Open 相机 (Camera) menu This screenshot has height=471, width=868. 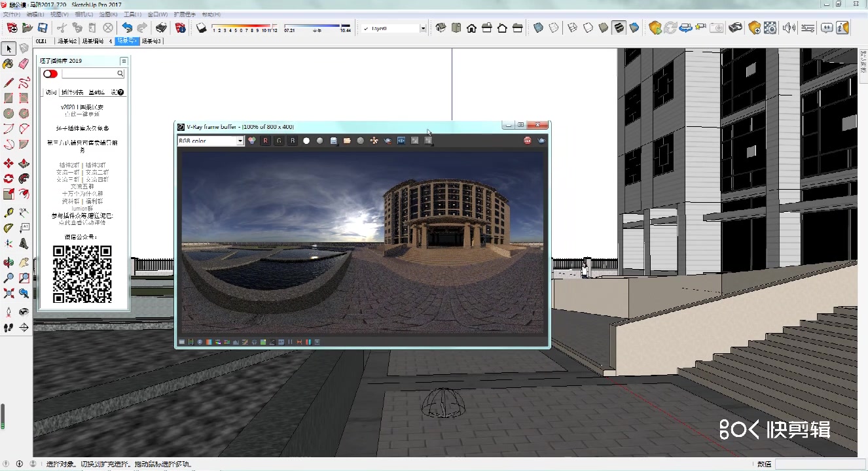click(84, 14)
